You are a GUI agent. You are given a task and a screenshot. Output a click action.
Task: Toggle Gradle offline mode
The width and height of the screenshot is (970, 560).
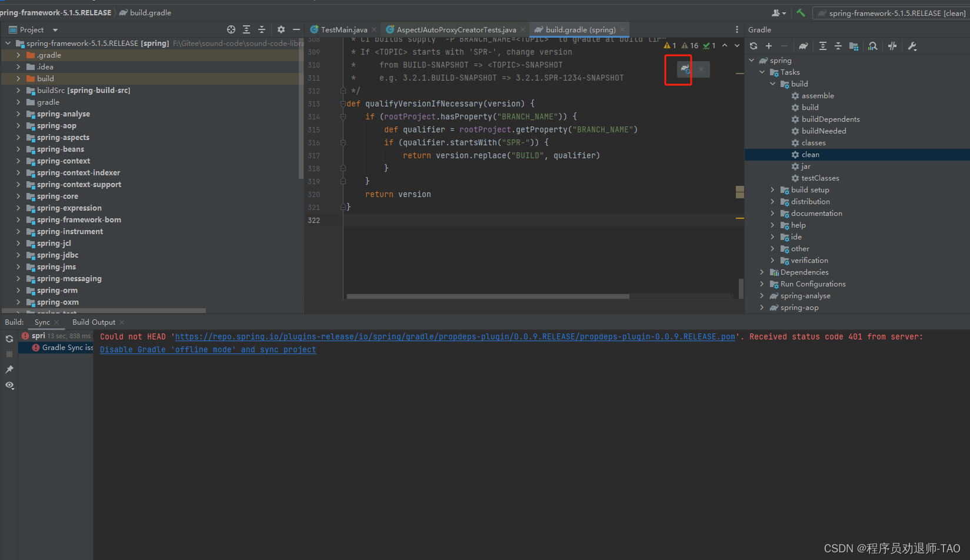[x=892, y=46]
